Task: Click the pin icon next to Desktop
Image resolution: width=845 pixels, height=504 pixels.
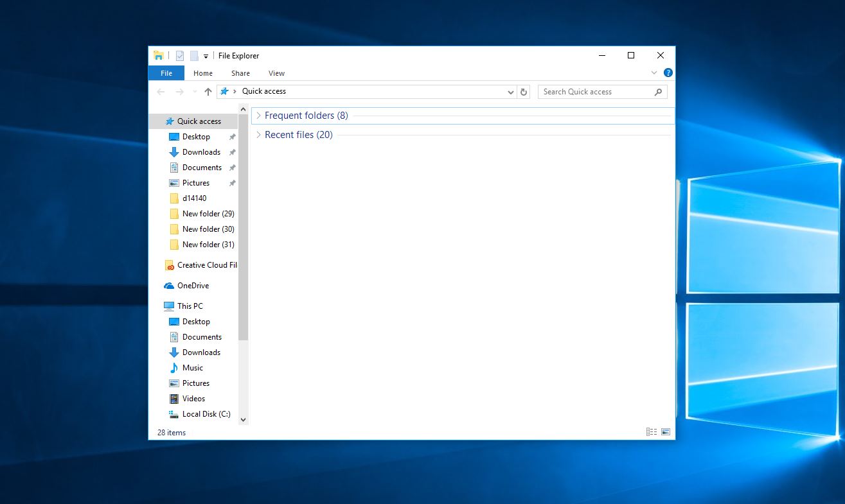Action: (x=233, y=137)
